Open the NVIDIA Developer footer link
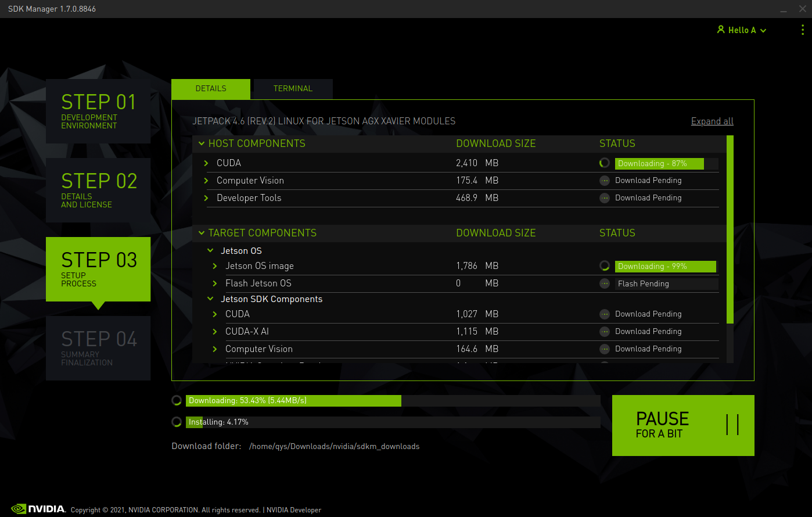Viewport: 812px width, 517px height. point(294,510)
